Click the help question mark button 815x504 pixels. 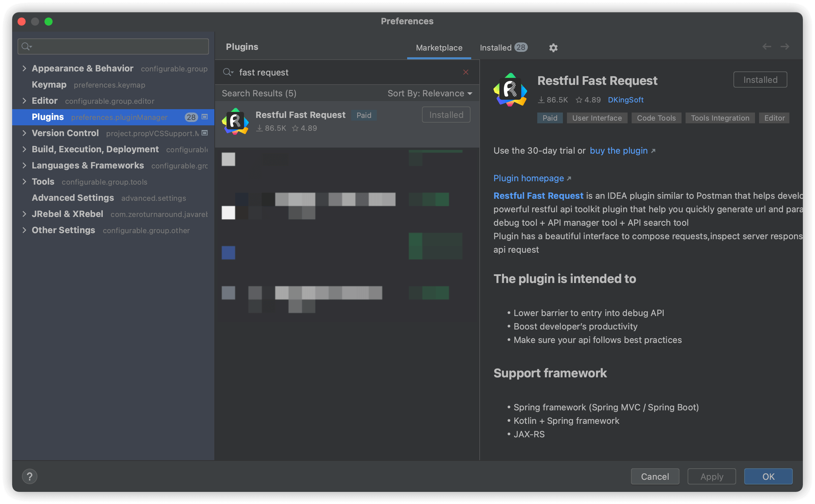29,476
